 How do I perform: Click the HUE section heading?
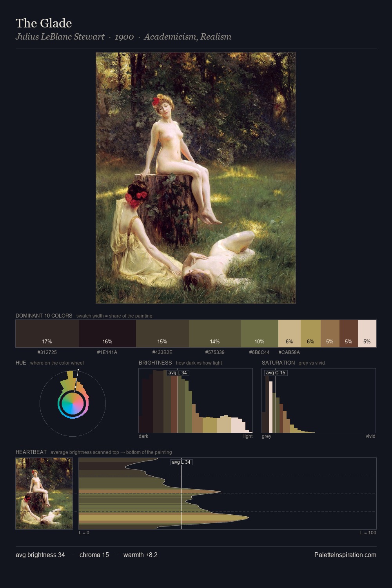[x=21, y=363]
